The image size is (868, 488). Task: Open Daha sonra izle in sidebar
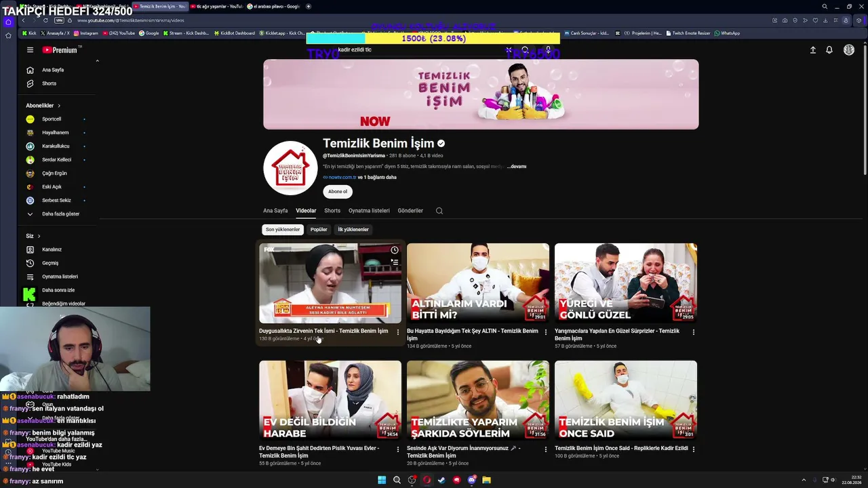[x=58, y=290]
